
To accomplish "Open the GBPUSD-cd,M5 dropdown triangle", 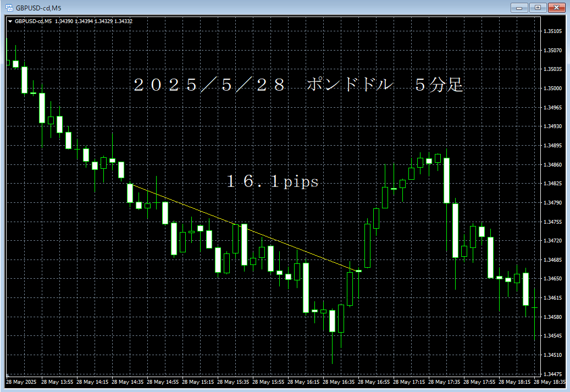I will pyautogui.click(x=10, y=21).
